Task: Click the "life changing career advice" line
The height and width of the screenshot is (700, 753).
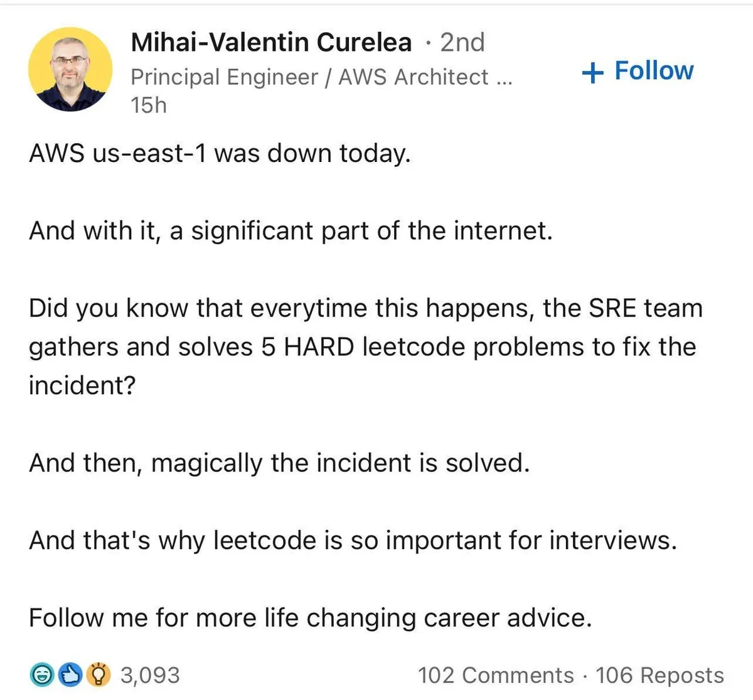Action: pos(310,618)
